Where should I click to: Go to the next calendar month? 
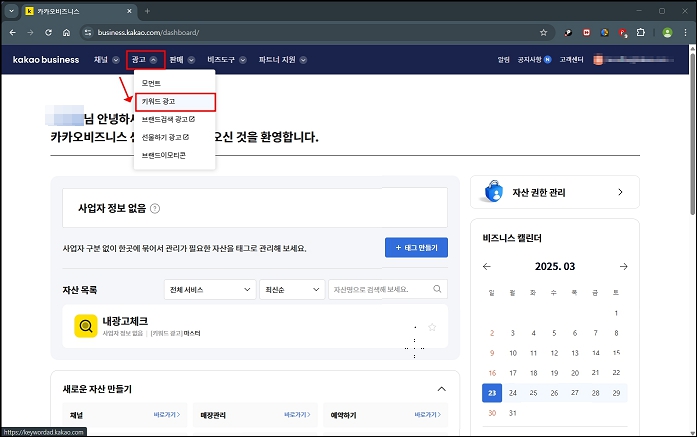623,266
